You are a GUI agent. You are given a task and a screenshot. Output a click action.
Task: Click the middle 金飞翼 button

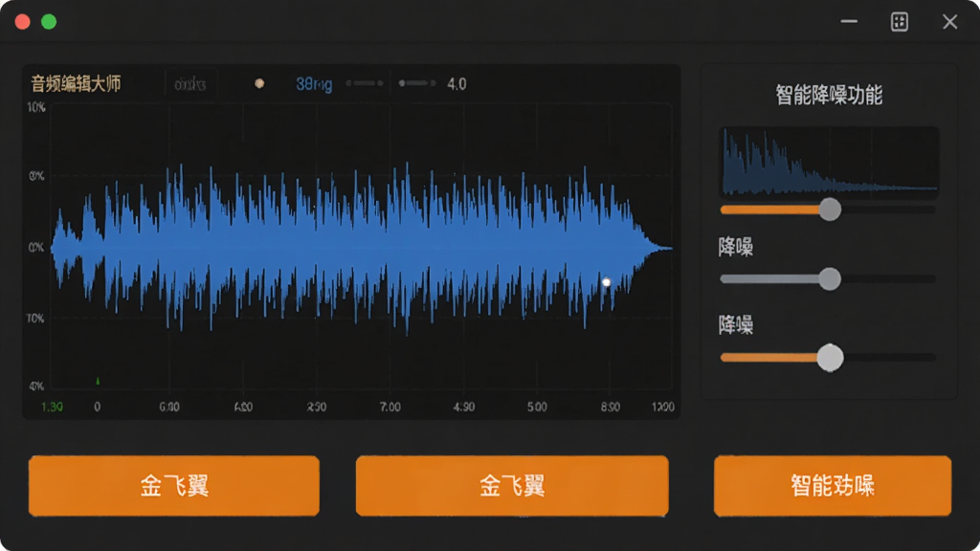512,485
